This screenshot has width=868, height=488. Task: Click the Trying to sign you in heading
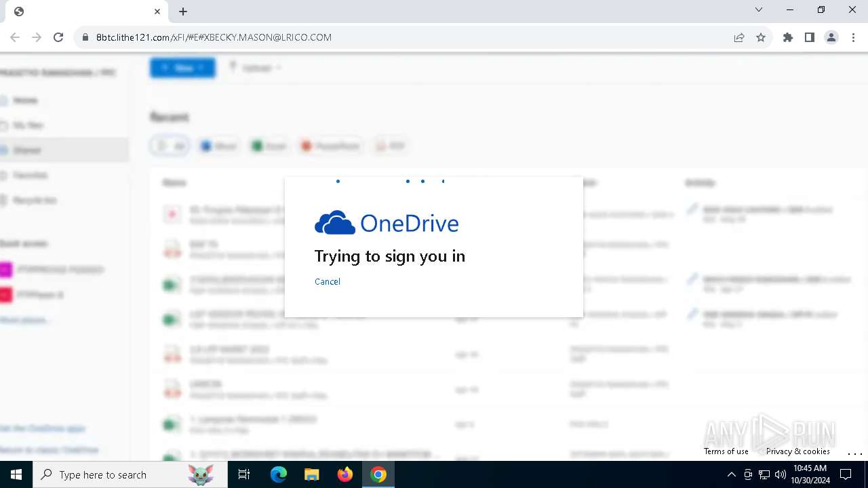click(390, 256)
